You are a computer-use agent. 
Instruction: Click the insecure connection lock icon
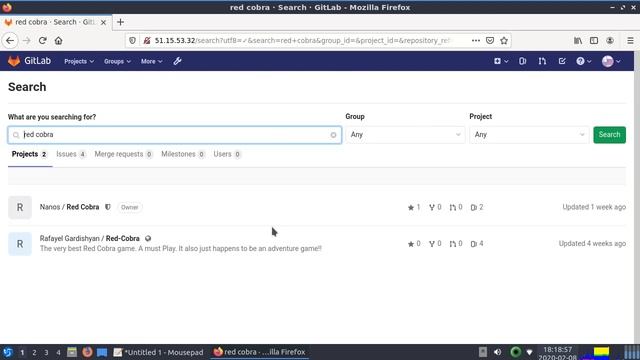[147, 40]
